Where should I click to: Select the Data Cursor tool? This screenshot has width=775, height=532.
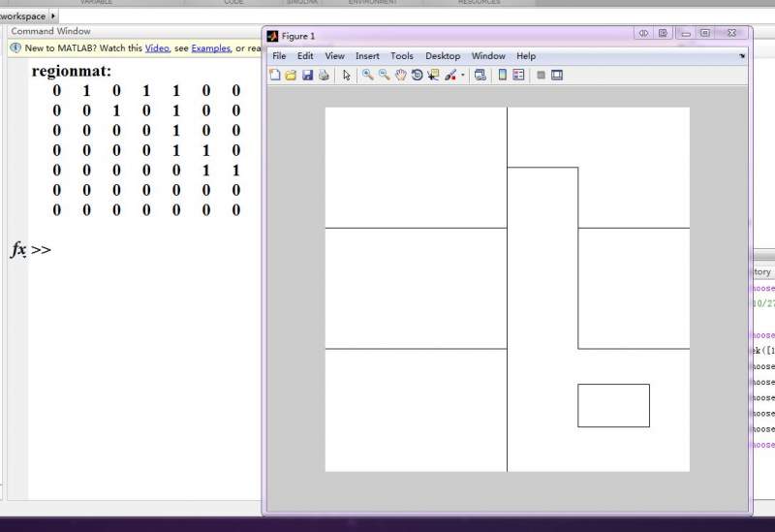[x=433, y=76]
